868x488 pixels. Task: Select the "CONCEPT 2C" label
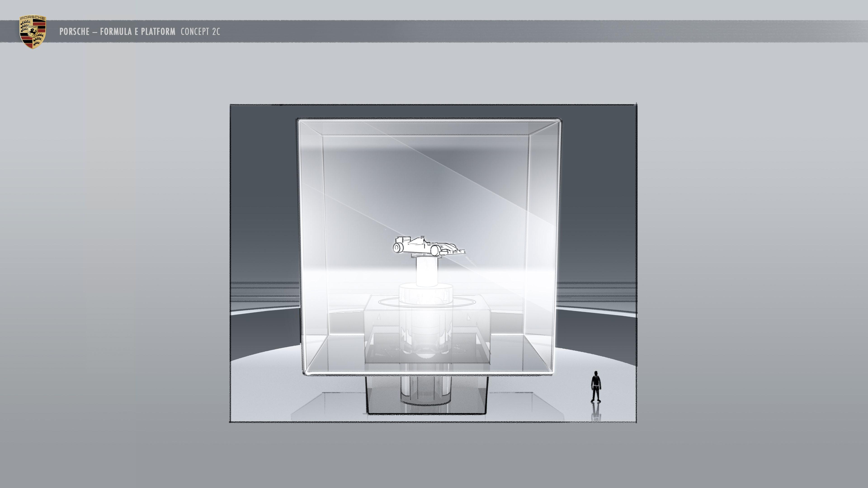tap(200, 32)
